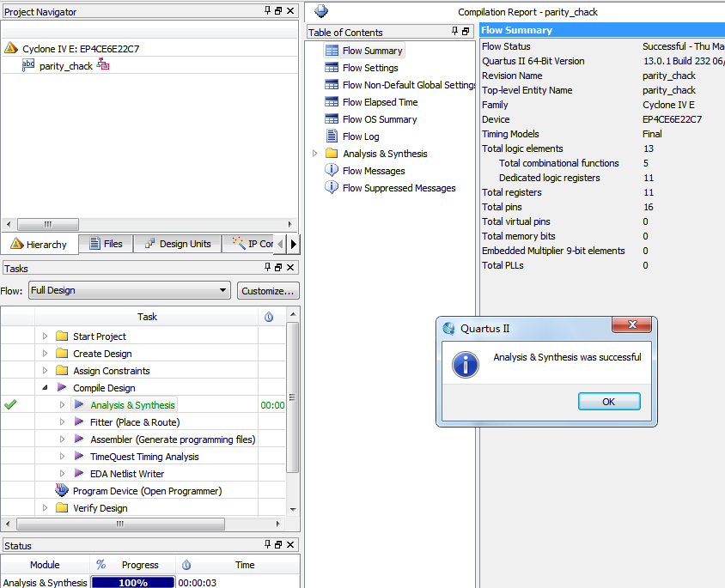
Task: Click the Program Device programmer icon
Action: click(62, 489)
